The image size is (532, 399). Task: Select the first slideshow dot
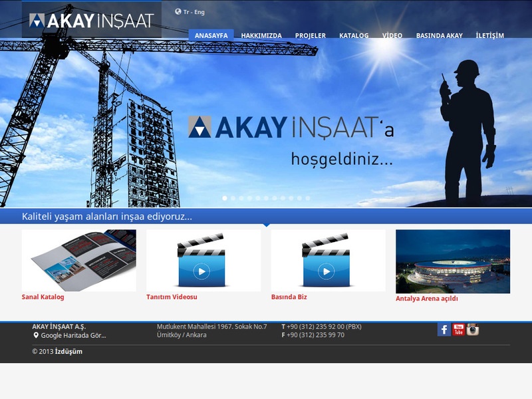tap(225, 198)
